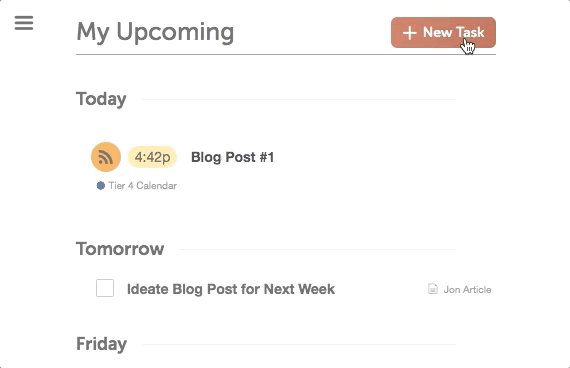
Task: Click the My Upcoming page title
Action: [x=155, y=32]
